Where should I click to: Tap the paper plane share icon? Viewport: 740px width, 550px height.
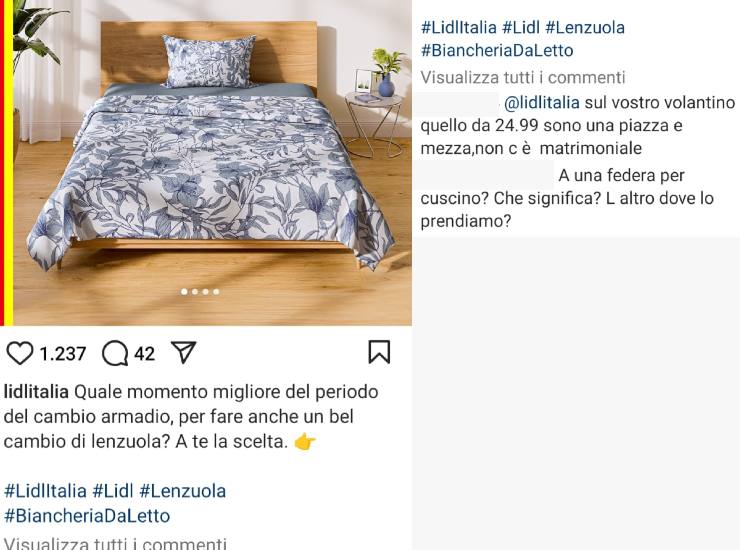(x=184, y=352)
